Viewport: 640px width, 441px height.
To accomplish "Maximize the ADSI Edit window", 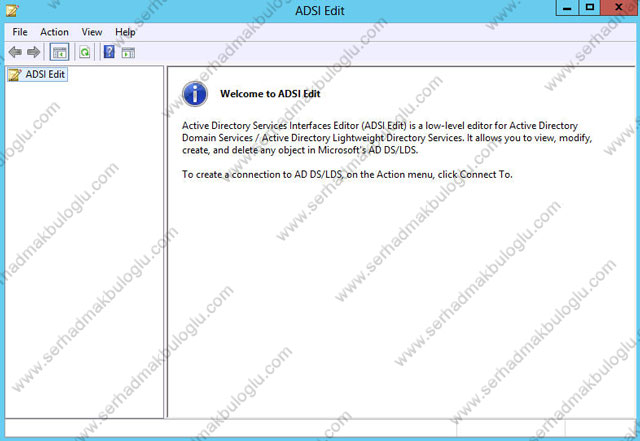I will pyautogui.click(x=589, y=8).
